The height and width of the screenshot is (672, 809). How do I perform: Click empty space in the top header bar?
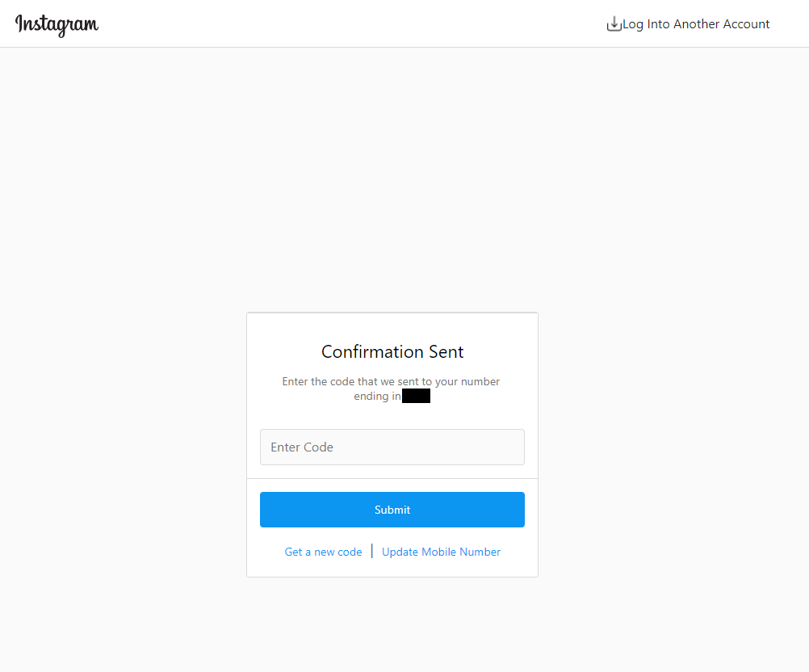(x=347, y=24)
